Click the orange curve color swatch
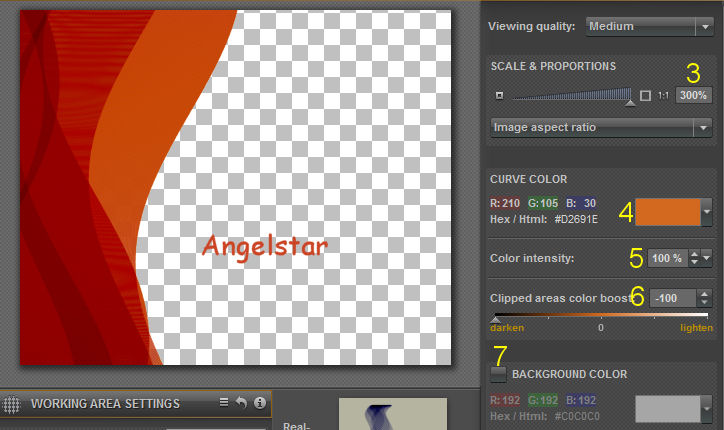The image size is (724, 430). coord(667,211)
